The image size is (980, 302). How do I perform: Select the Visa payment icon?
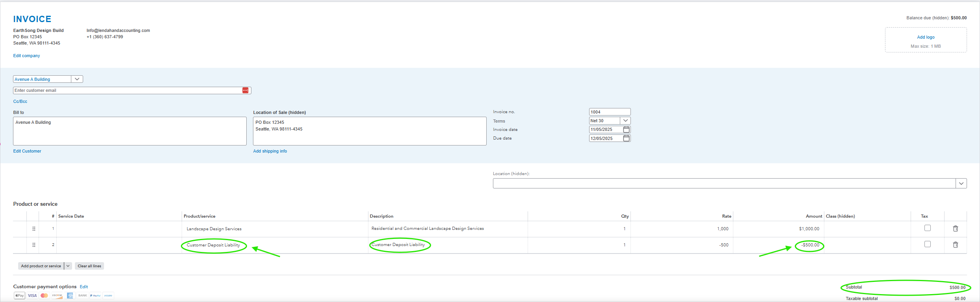pos(32,295)
